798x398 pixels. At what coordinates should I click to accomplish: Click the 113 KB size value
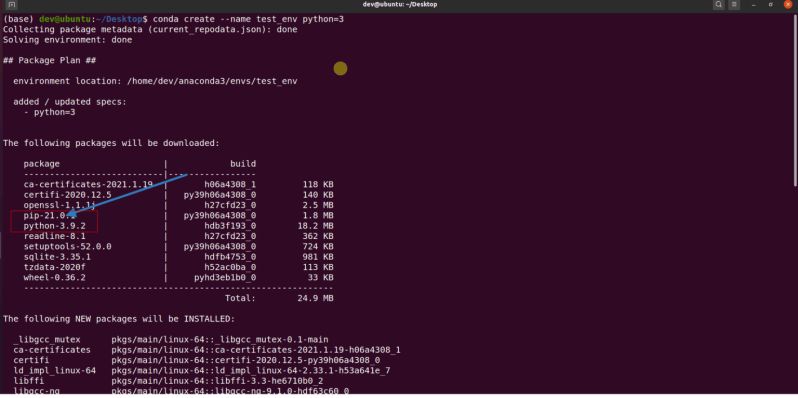(x=318, y=267)
